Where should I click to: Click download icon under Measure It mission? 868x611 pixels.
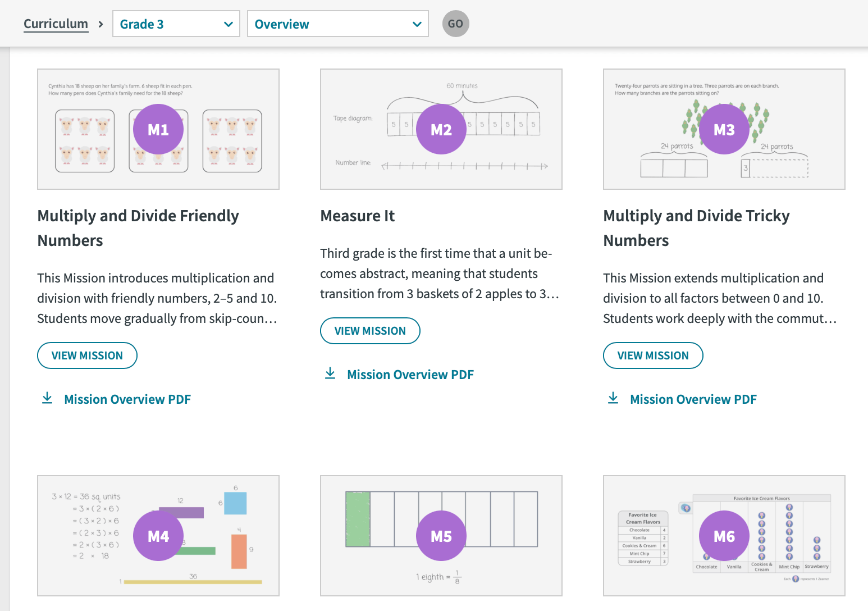tap(330, 373)
